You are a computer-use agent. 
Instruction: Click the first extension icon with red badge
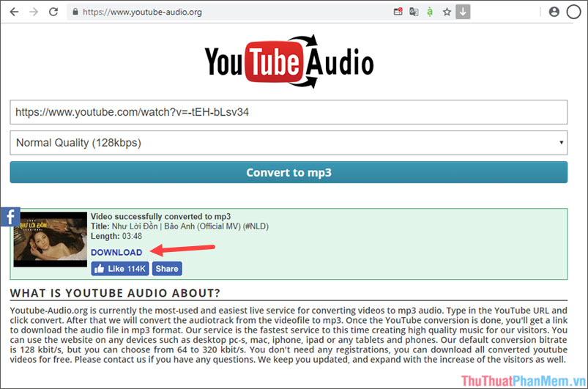(x=398, y=12)
